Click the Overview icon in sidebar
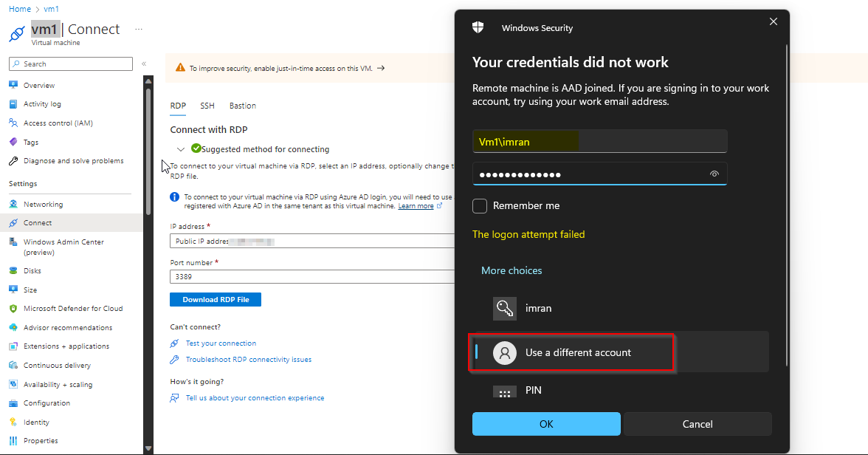The height and width of the screenshot is (455, 868). [13, 86]
